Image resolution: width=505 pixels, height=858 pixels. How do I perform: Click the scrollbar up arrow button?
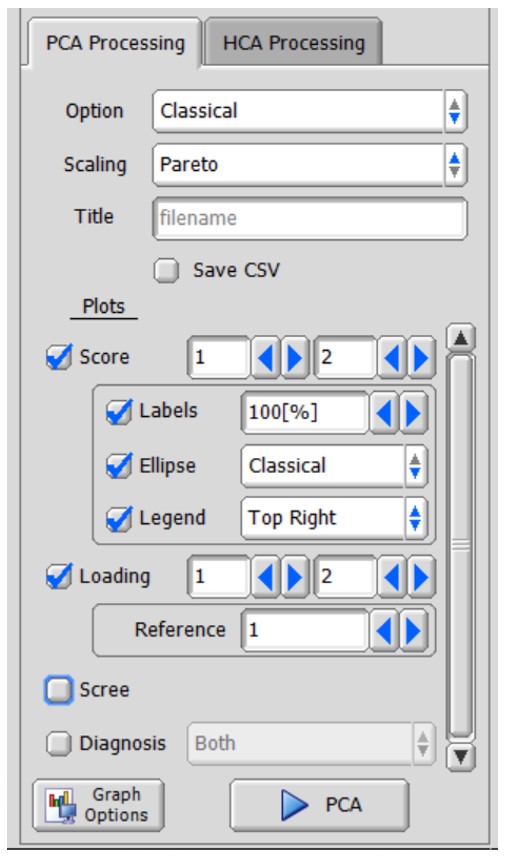coord(461,338)
